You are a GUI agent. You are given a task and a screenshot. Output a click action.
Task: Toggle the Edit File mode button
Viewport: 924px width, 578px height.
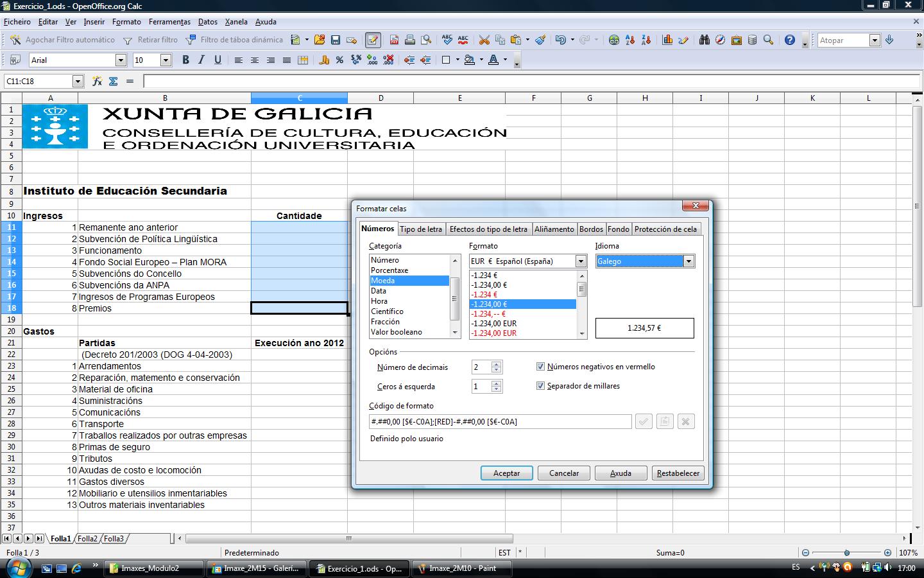373,40
